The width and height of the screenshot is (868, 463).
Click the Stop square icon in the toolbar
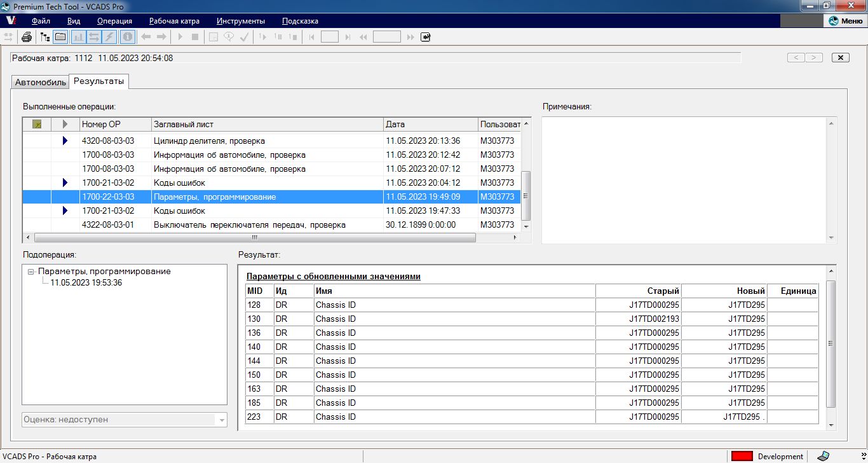pyautogui.click(x=195, y=37)
